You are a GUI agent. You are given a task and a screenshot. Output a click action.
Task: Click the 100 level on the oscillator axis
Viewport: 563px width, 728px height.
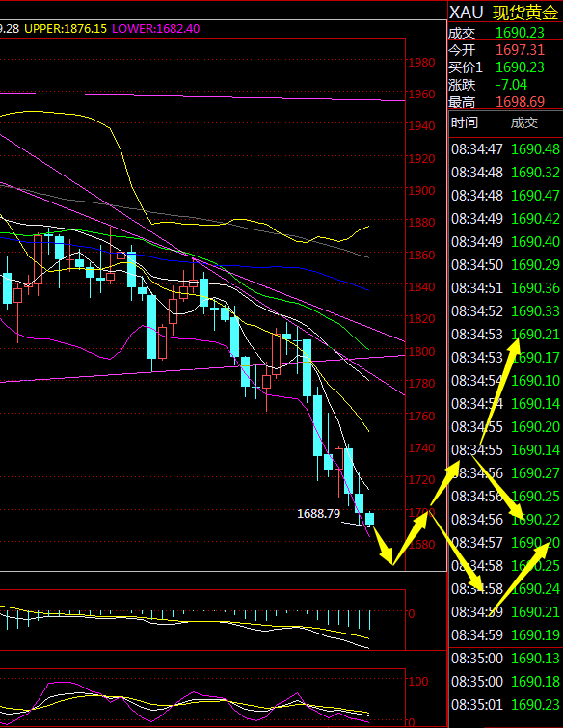(x=417, y=681)
